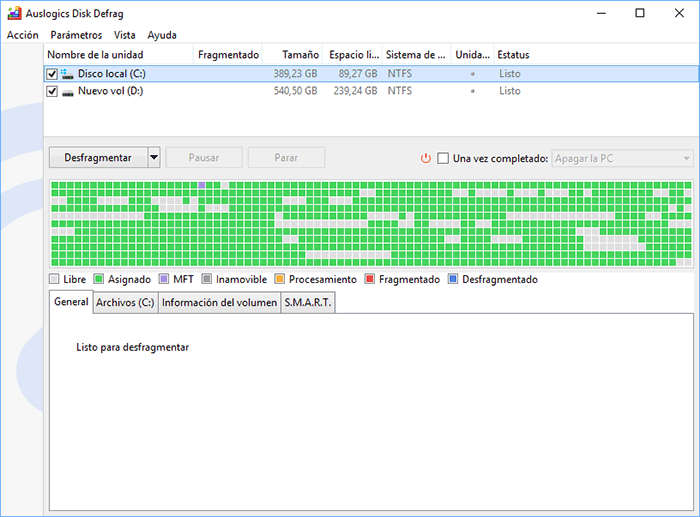
Task: Click the orange power icon
Action: [426, 158]
